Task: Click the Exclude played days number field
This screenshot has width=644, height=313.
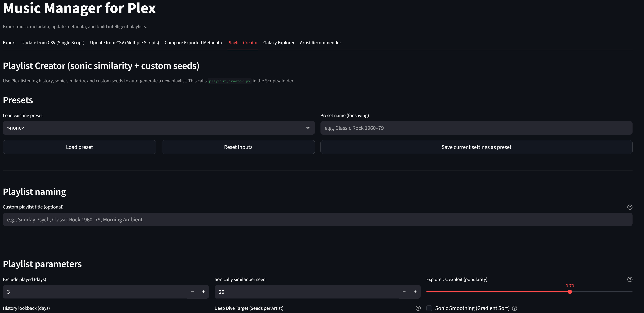Action: (x=95, y=292)
